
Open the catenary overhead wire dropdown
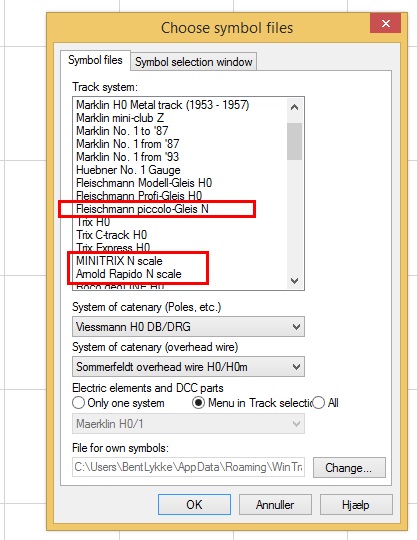pyautogui.click(x=188, y=367)
